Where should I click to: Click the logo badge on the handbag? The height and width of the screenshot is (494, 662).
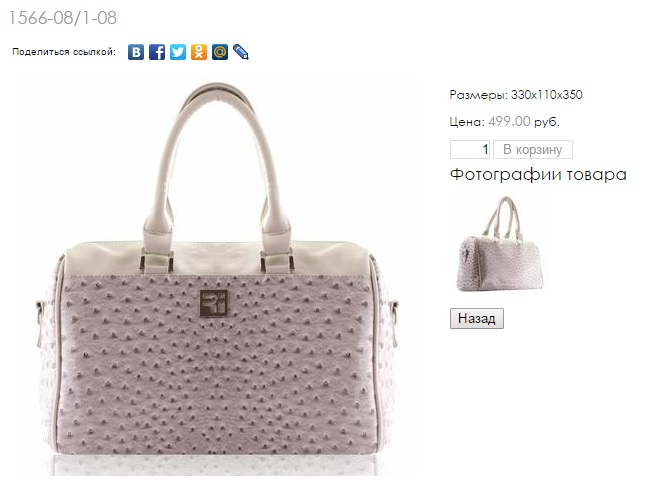214,303
